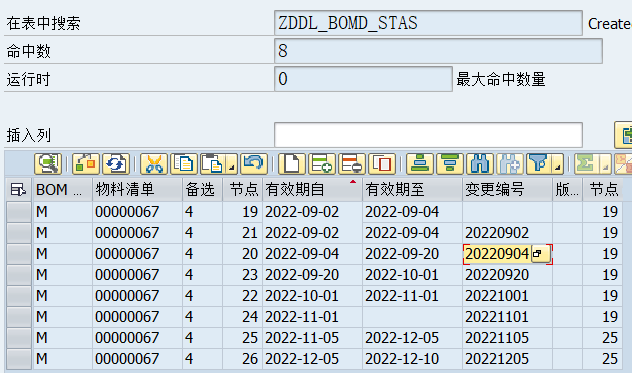
Task: Click the Total sigma icon
Action: (587, 164)
